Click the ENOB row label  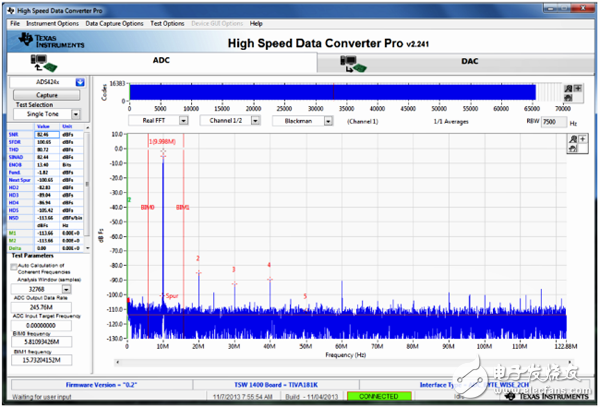[x=15, y=165]
